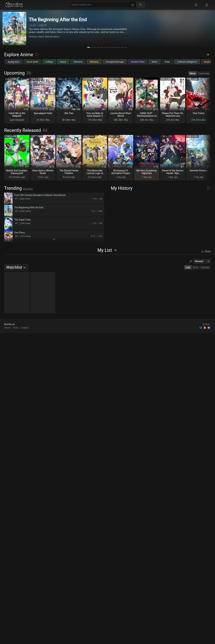Open list Stats
Viewport: 215px width, 644px height.
coord(206,251)
